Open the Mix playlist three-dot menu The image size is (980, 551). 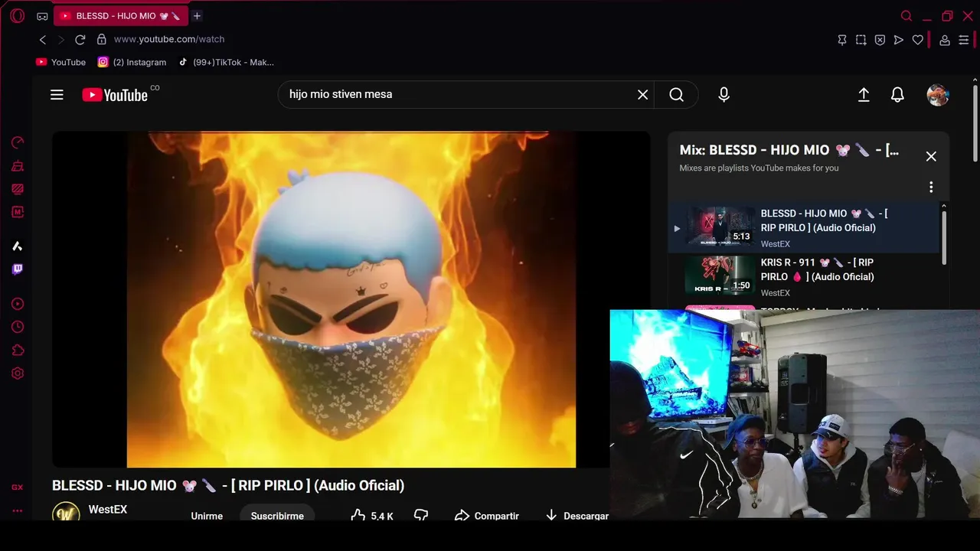931,187
